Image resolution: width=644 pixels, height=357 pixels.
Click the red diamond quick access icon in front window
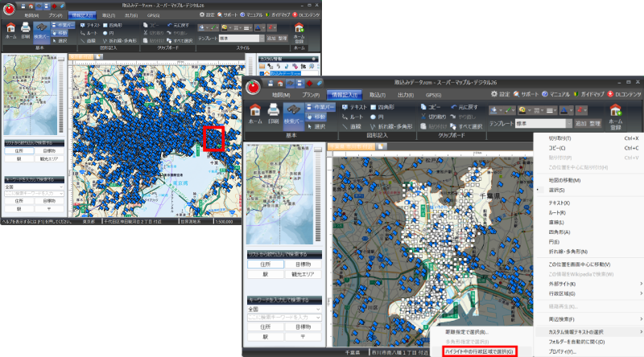(x=309, y=84)
